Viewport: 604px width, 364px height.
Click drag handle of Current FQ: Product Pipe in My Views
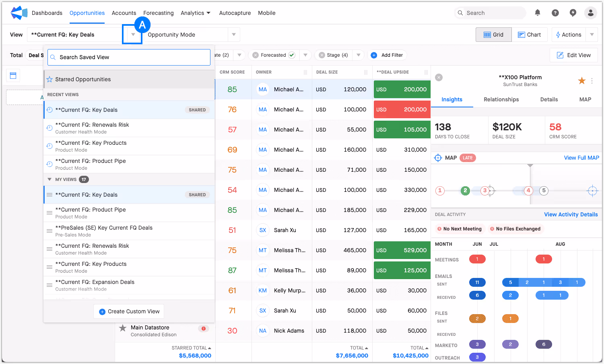point(49,213)
